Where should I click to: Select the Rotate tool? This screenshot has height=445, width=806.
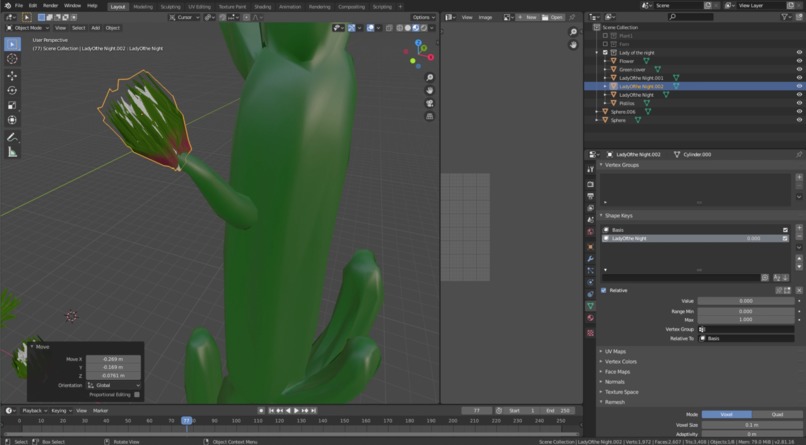(x=12, y=90)
